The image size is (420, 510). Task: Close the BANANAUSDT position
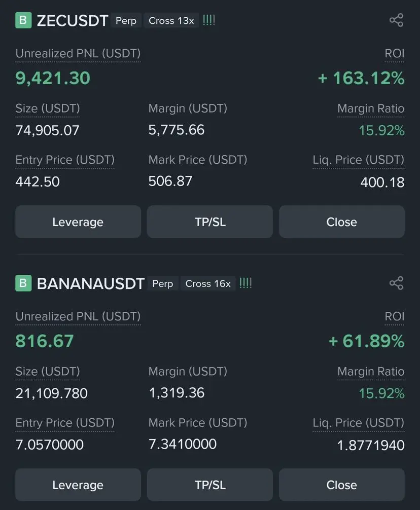[342, 485]
